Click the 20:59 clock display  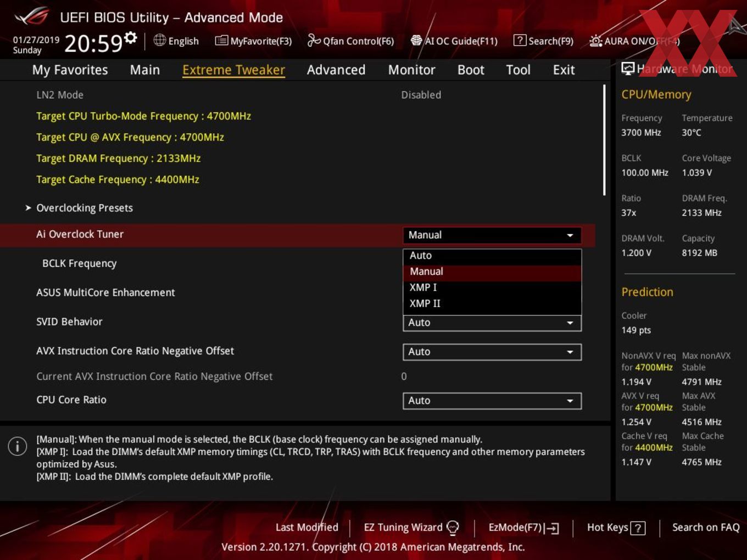click(x=93, y=43)
